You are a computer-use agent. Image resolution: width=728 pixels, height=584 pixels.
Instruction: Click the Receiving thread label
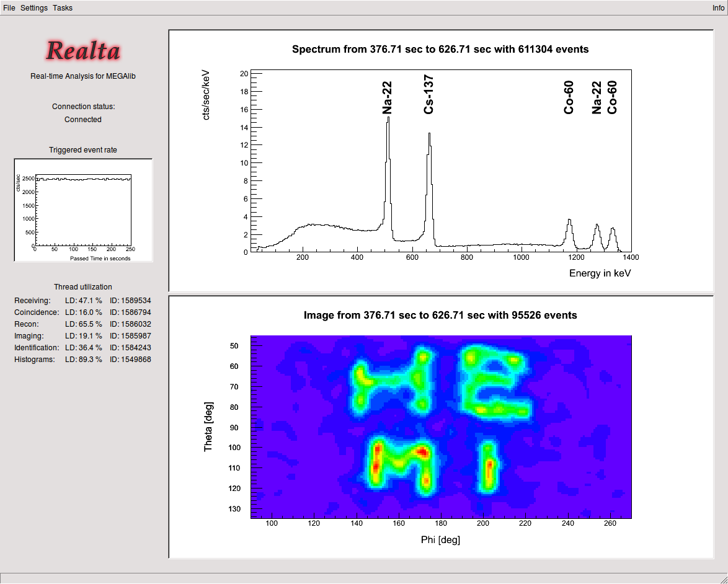pyautogui.click(x=32, y=300)
